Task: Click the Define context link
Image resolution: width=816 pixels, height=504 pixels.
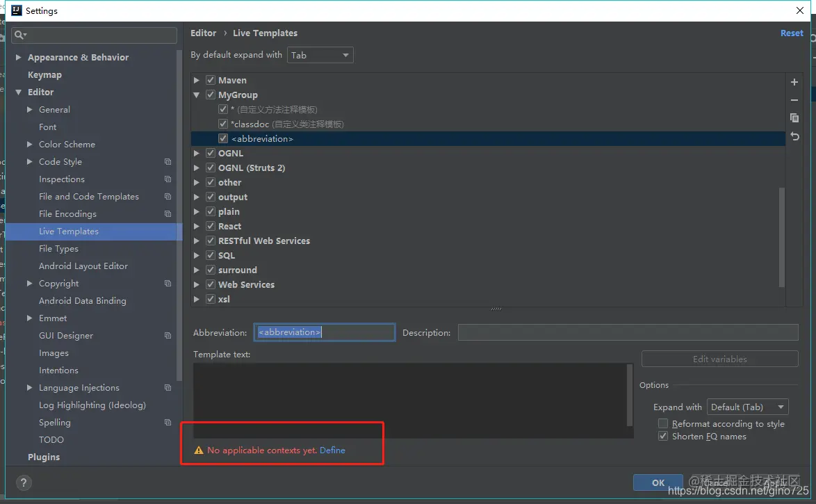Action: (332, 450)
